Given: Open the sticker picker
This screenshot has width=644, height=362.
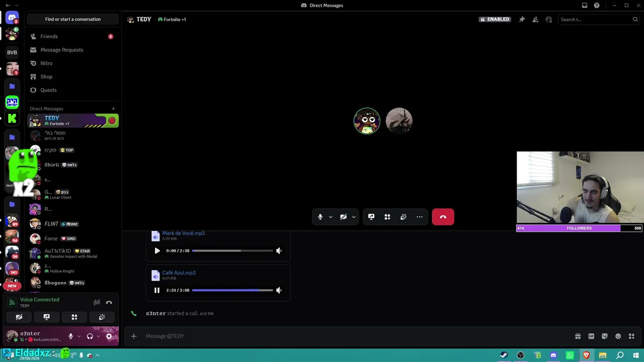Looking at the screenshot, I should click(605, 336).
